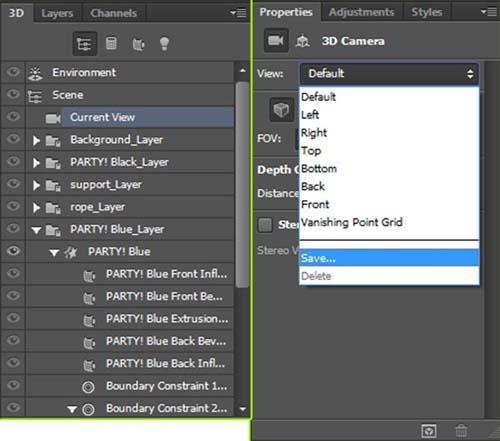Toggle visibility of support_Layer

pos(13,184)
